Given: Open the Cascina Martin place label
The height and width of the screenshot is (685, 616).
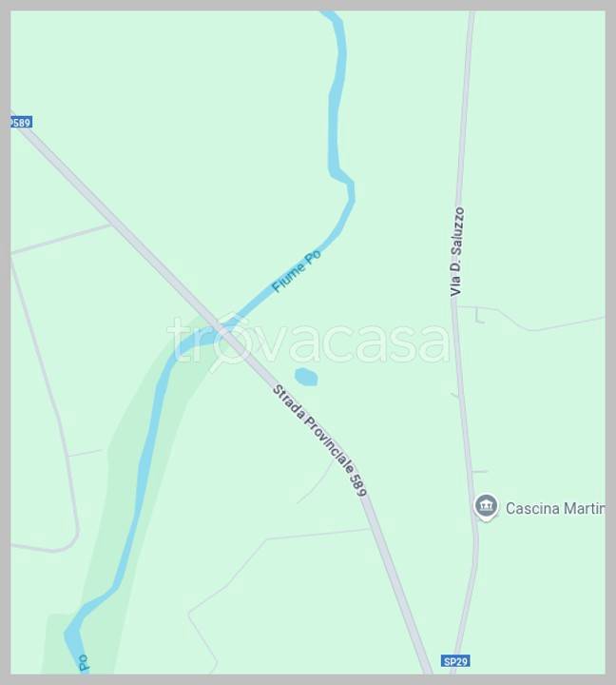Looking at the screenshot, I should (x=555, y=508).
